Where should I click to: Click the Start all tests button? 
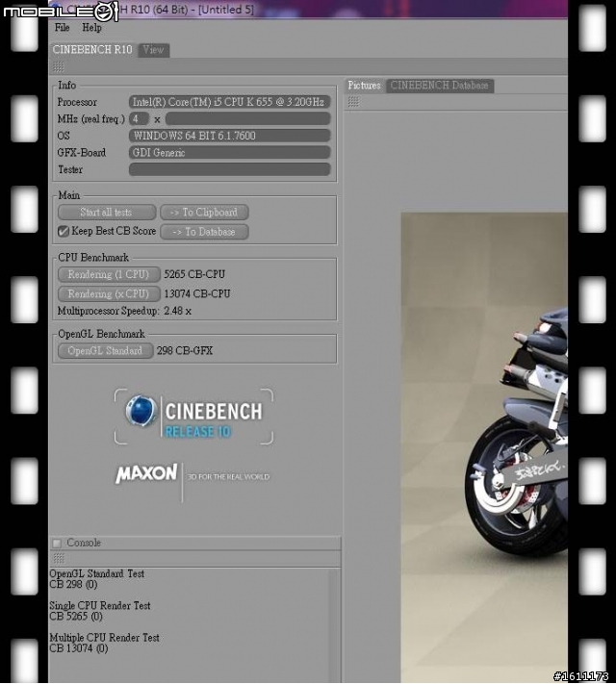pyautogui.click(x=107, y=213)
